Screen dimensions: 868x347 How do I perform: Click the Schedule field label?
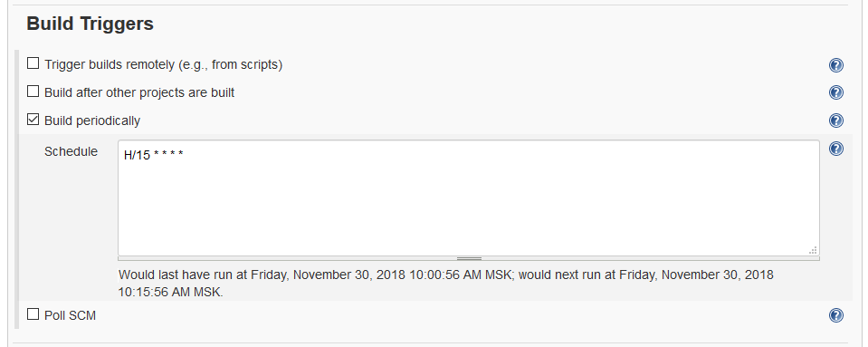pos(71,151)
